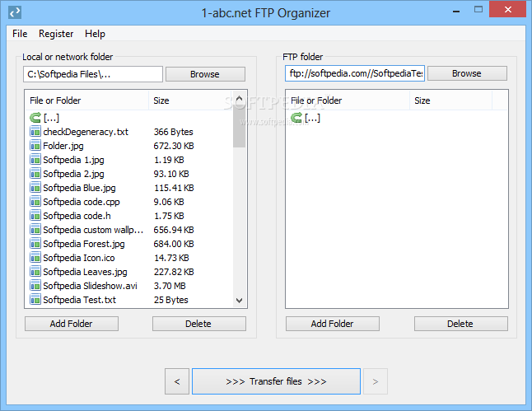This screenshot has height=411, width=532.
Task: Click the 25 Bytes size value
Action: tap(171, 300)
